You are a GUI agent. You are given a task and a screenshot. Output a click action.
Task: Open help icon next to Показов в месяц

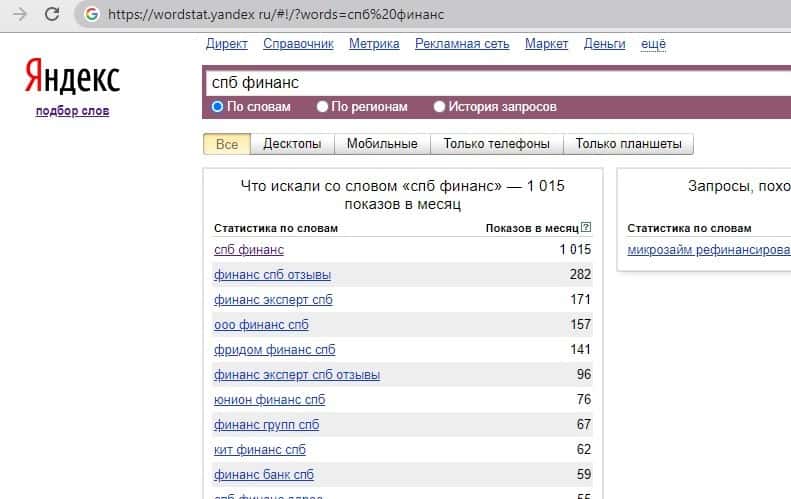[x=586, y=228]
